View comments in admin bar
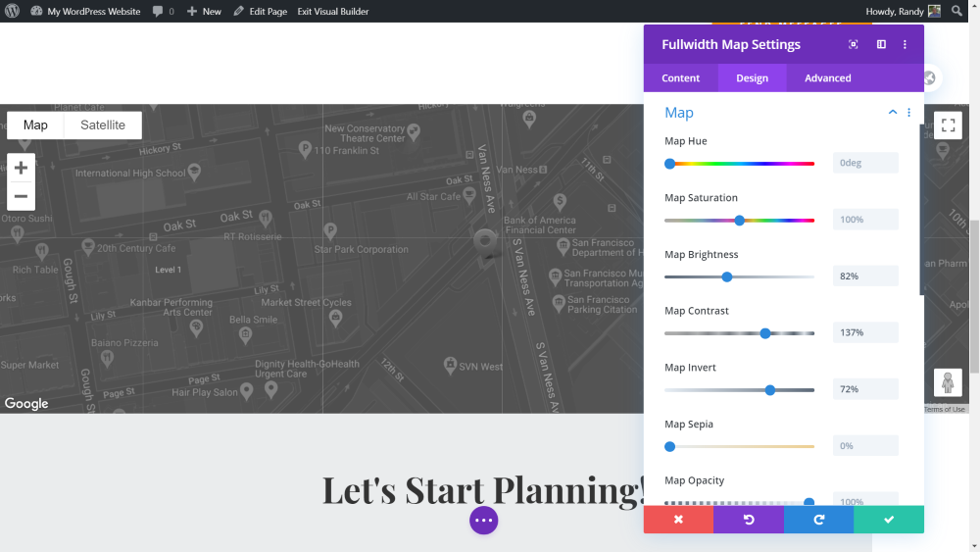Viewport: 980px width, 552px height. click(163, 11)
